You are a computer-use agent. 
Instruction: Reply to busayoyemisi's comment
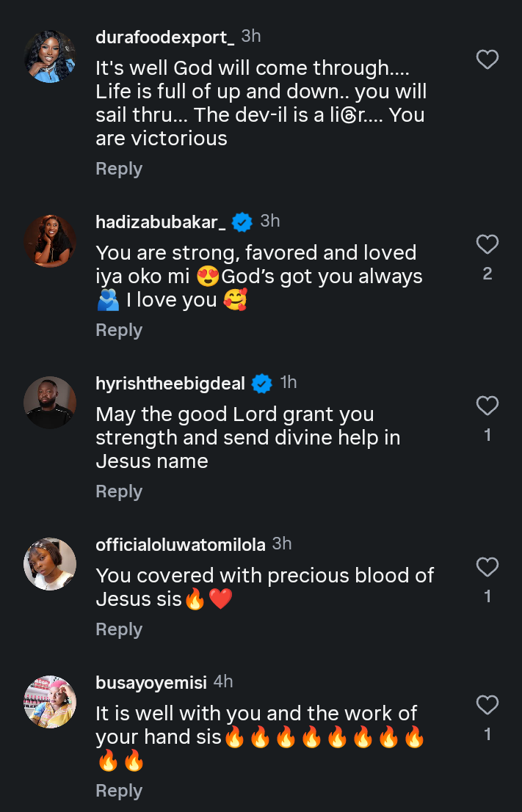click(119, 791)
